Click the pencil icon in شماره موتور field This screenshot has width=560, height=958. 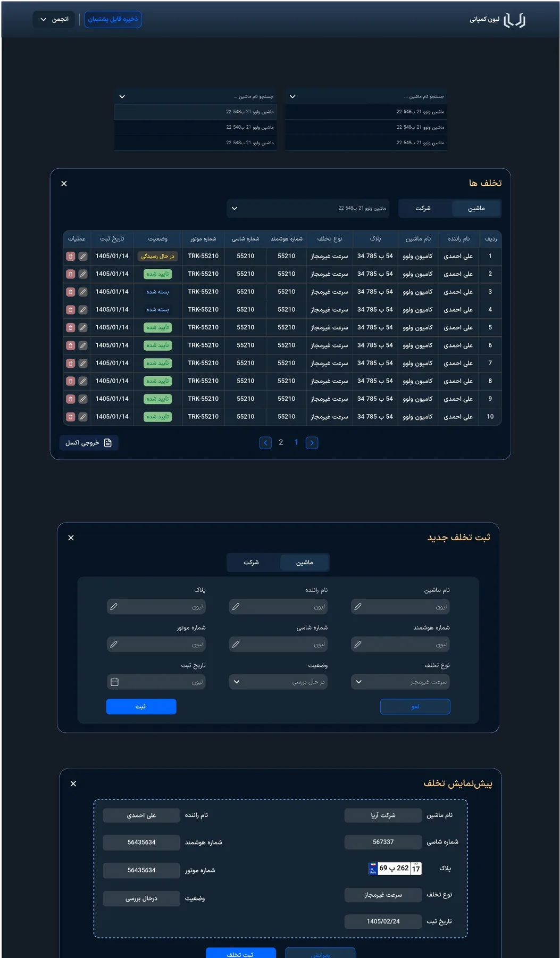pos(114,645)
